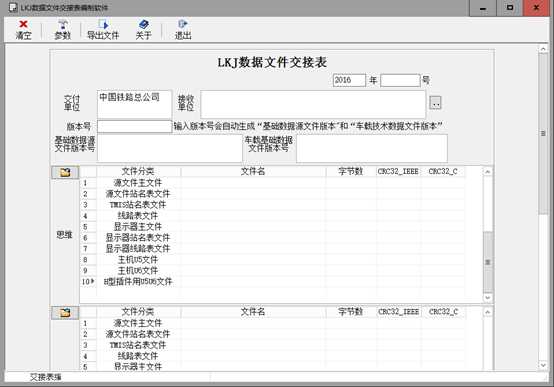Click the 清空 (clear) toolbar icon
Screen dimensions: 554x387
click(23, 30)
